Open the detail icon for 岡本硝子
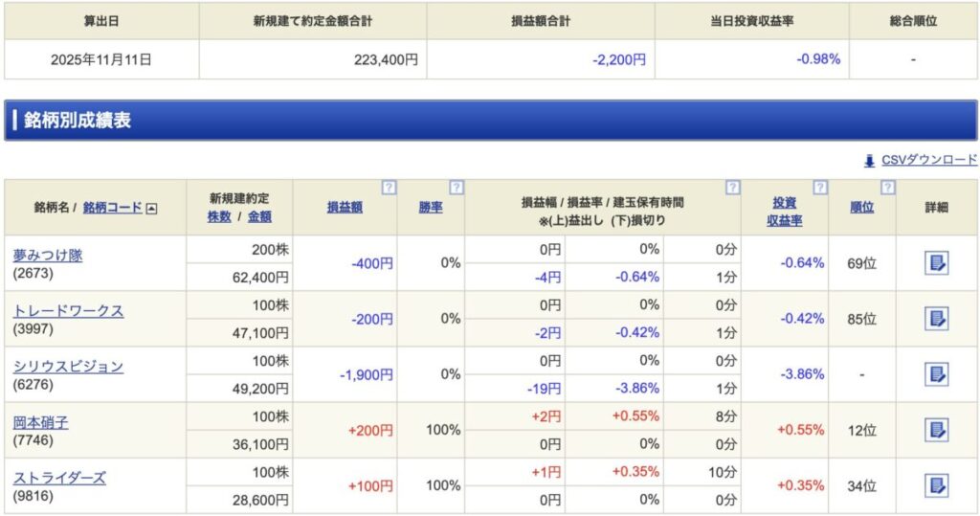Viewport: 980px width, 516px height. click(936, 430)
